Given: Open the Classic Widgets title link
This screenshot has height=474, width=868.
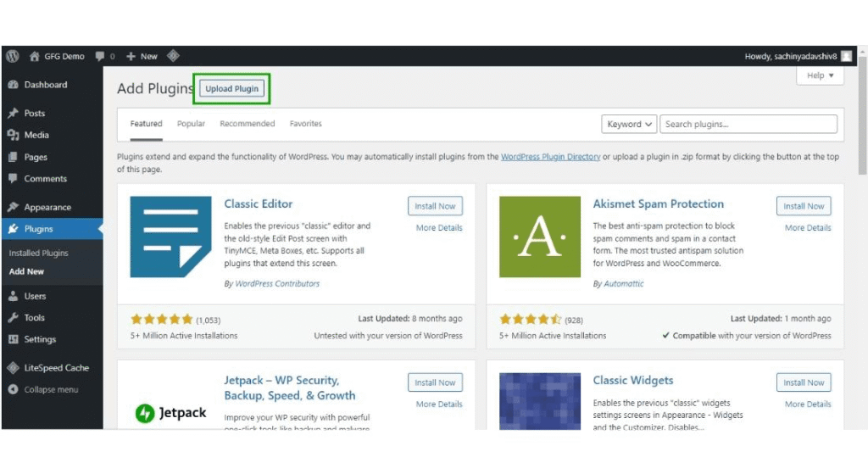Looking at the screenshot, I should [632, 381].
